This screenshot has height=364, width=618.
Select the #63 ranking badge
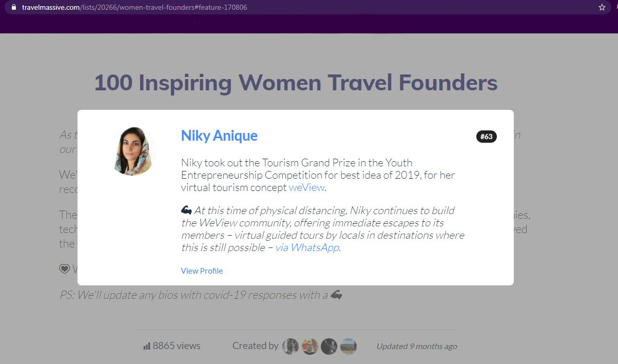click(x=486, y=137)
